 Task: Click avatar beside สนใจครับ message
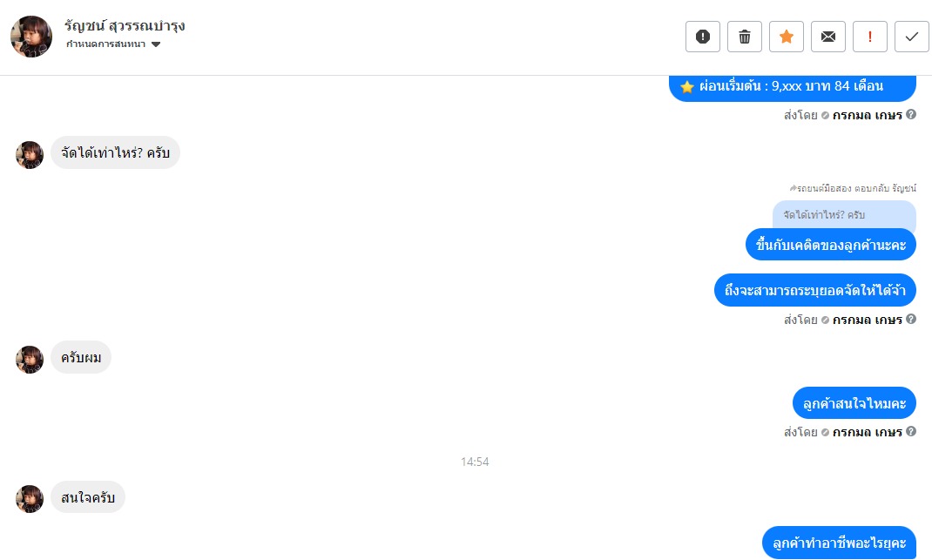point(30,499)
